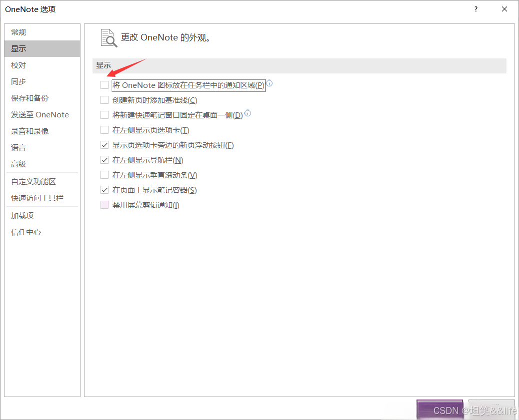Uncheck show navigation bar on the left
Viewport: 519px width, 420px height.
[104, 160]
